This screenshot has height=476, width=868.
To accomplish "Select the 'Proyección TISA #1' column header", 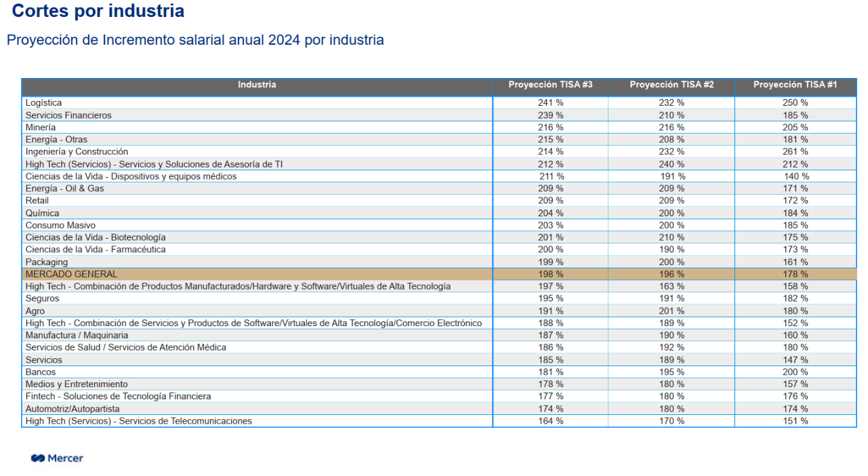I will pyautogui.click(x=795, y=85).
